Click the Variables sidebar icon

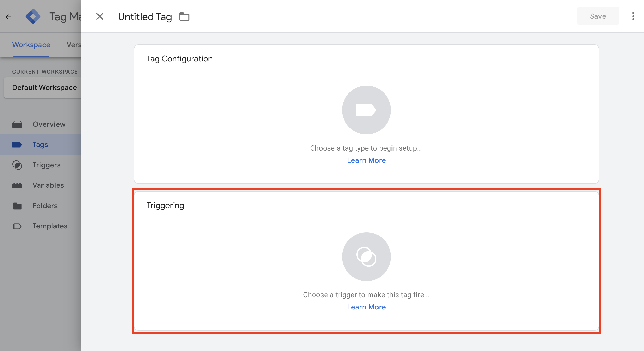[17, 185]
